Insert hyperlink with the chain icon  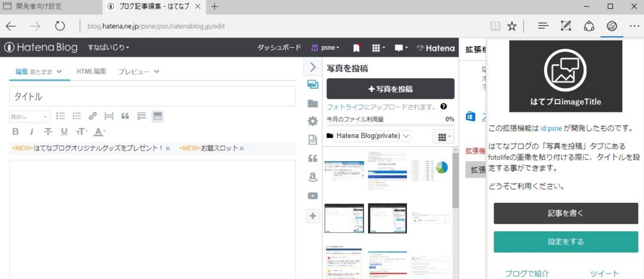pos(92,117)
